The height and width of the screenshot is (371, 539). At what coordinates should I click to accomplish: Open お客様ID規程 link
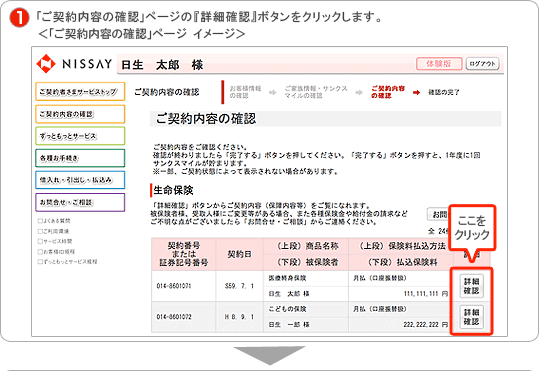coord(56,251)
